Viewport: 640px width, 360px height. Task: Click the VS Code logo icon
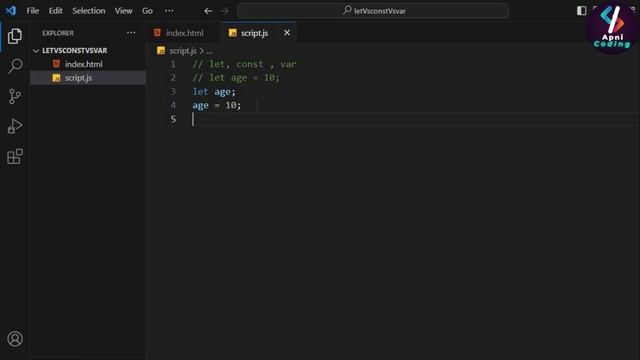[11, 11]
